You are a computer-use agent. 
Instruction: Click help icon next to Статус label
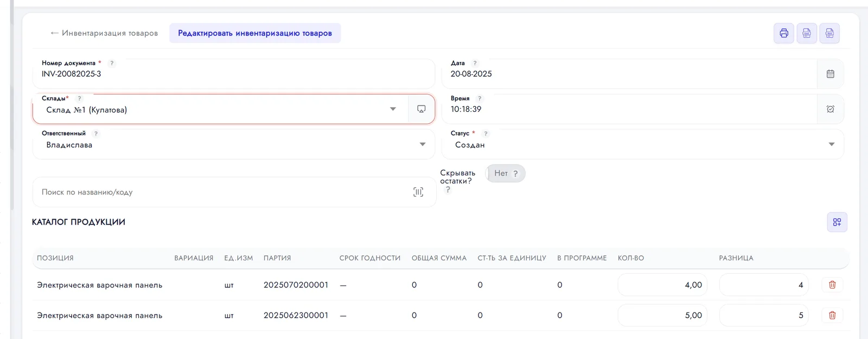click(x=486, y=134)
